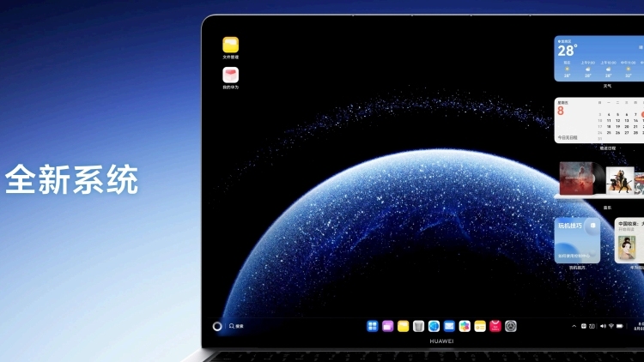
Task: Open the red vinyl album cover thumbnail
Action: [x=576, y=178]
